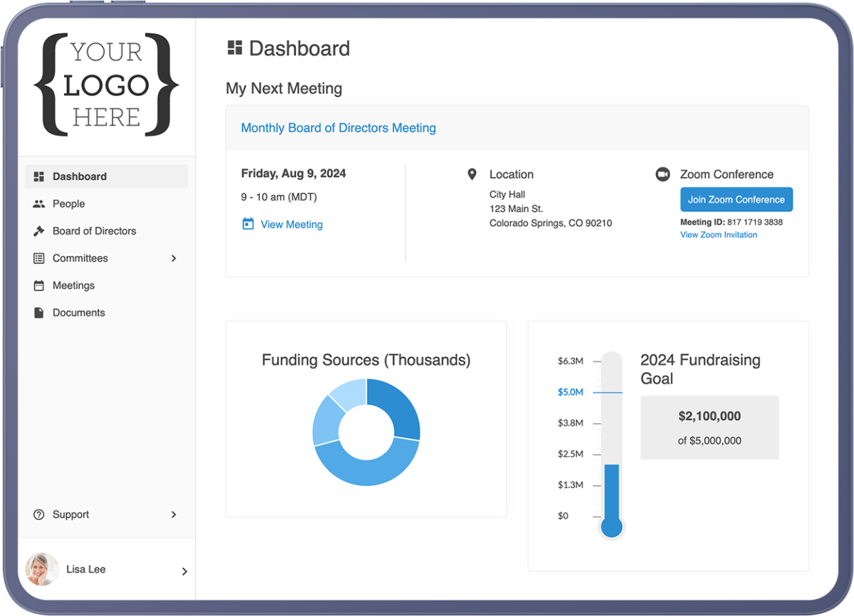Expand the Support section chevron
The image size is (854, 616).
(x=174, y=514)
